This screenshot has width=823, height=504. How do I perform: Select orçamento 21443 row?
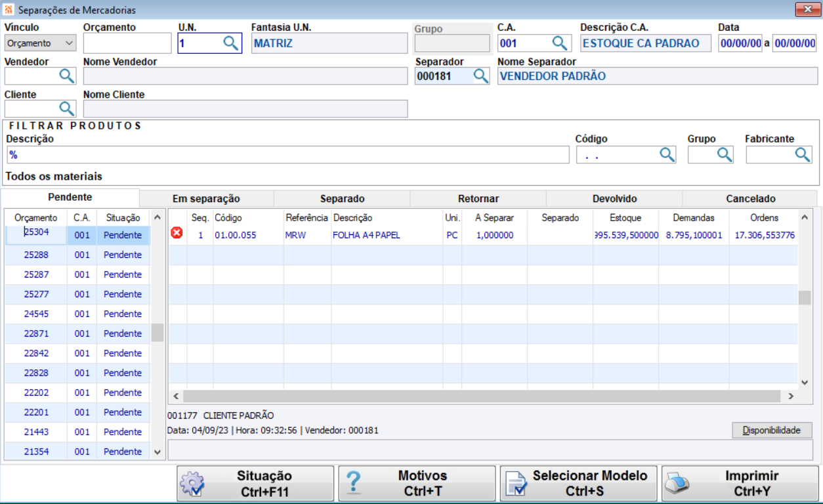(x=77, y=432)
